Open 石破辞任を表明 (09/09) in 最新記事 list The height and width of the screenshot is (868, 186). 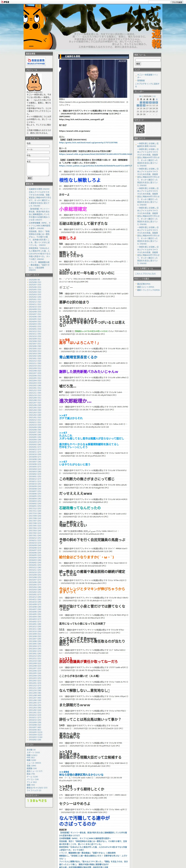39,189
